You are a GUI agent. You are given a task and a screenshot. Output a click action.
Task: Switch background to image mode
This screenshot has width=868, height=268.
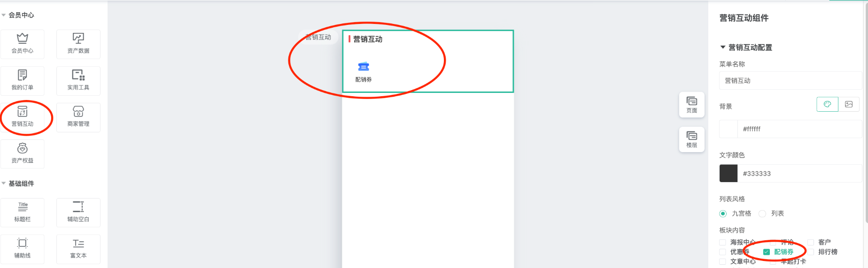(849, 104)
